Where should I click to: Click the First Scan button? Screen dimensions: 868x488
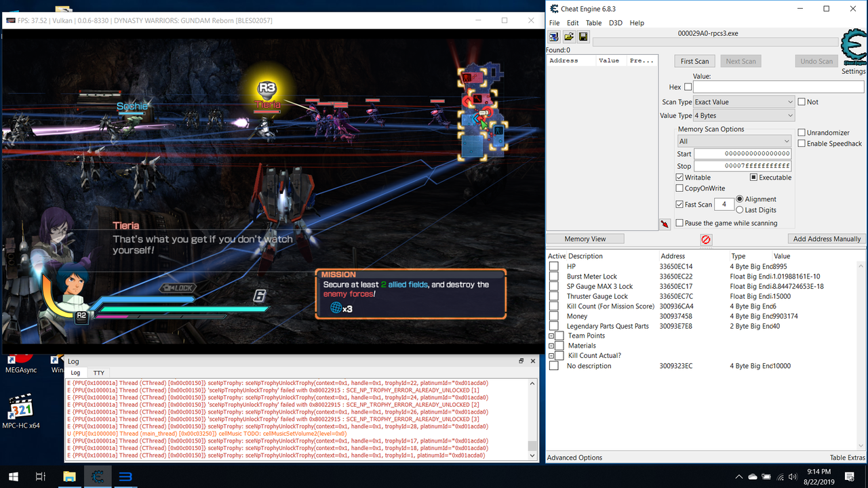(694, 60)
